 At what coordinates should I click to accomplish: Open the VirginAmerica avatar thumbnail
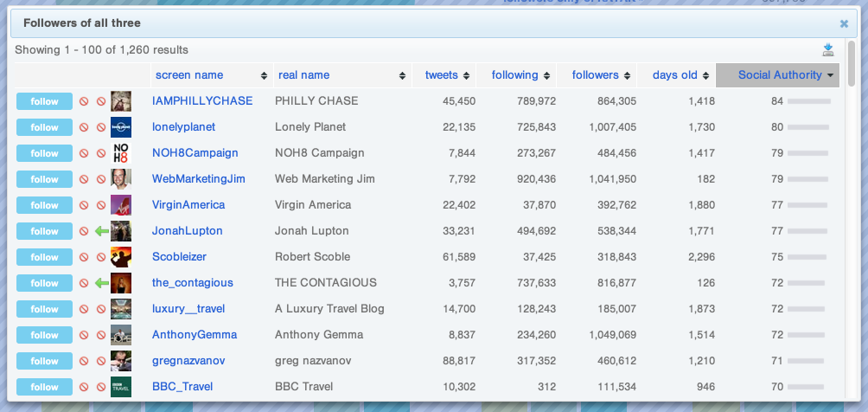point(121,205)
